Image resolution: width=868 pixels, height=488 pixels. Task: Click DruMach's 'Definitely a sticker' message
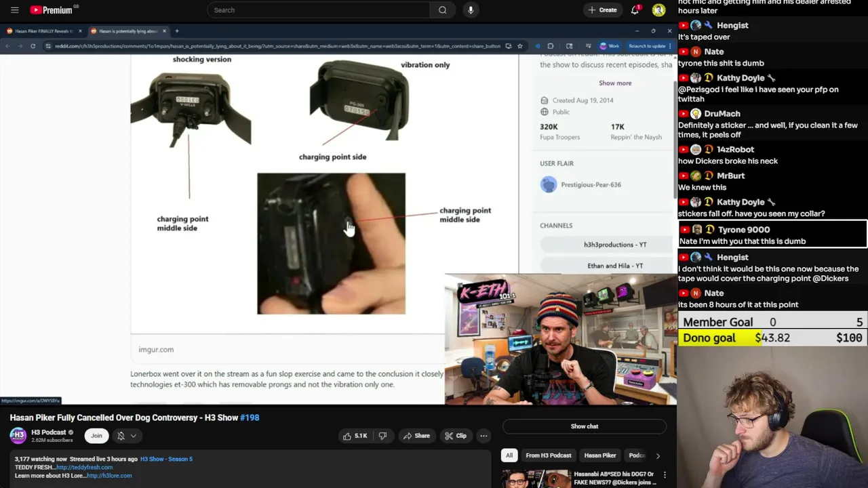point(768,130)
